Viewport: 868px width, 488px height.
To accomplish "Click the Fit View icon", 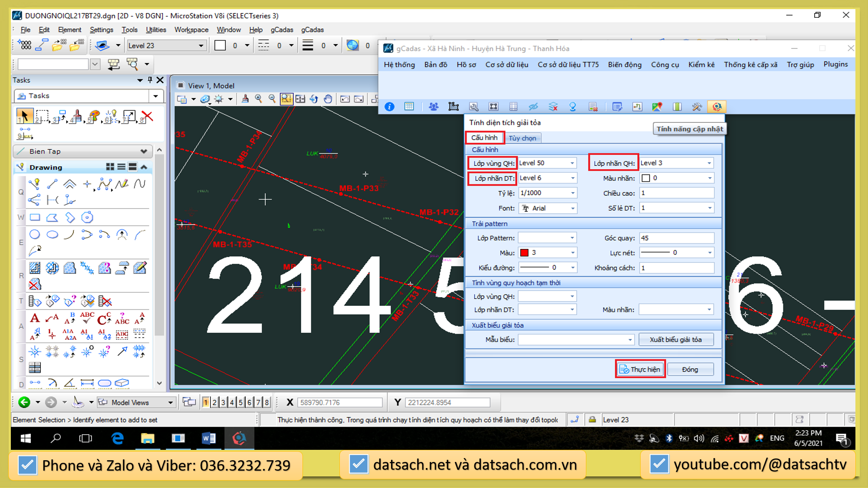I will click(x=300, y=99).
